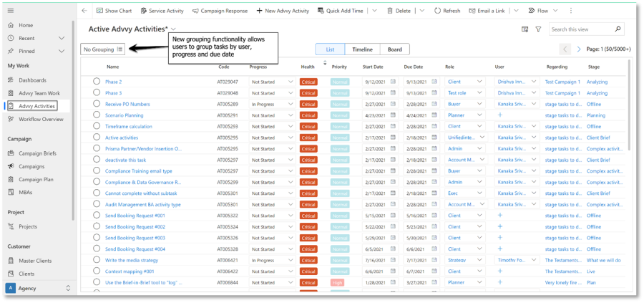The height and width of the screenshot is (303, 644).
Task: Select the Receive PO Numbers row circle
Action: 97,104
